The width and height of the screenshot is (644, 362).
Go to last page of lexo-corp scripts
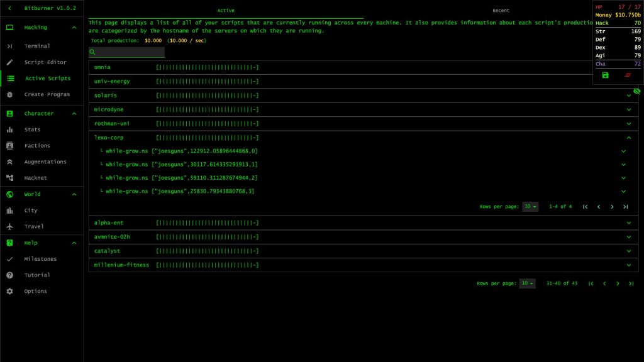coord(626,207)
